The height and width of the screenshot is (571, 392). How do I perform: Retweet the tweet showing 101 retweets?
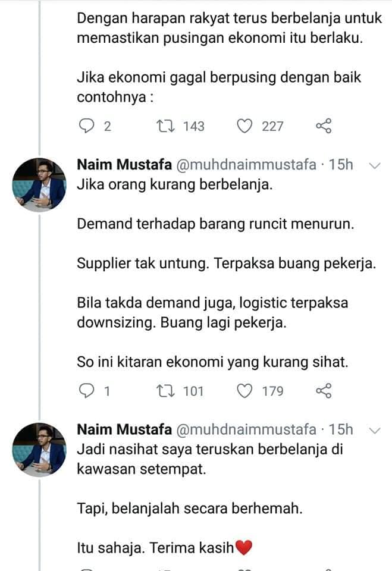coord(166,391)
